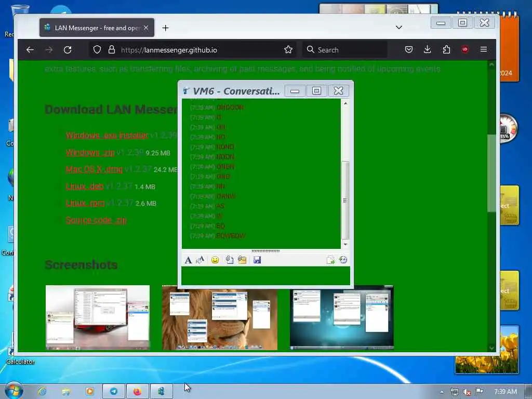This screenshot has width=532, height=399.
Task: Open the Firefox downloads panel
Action: 428,50
